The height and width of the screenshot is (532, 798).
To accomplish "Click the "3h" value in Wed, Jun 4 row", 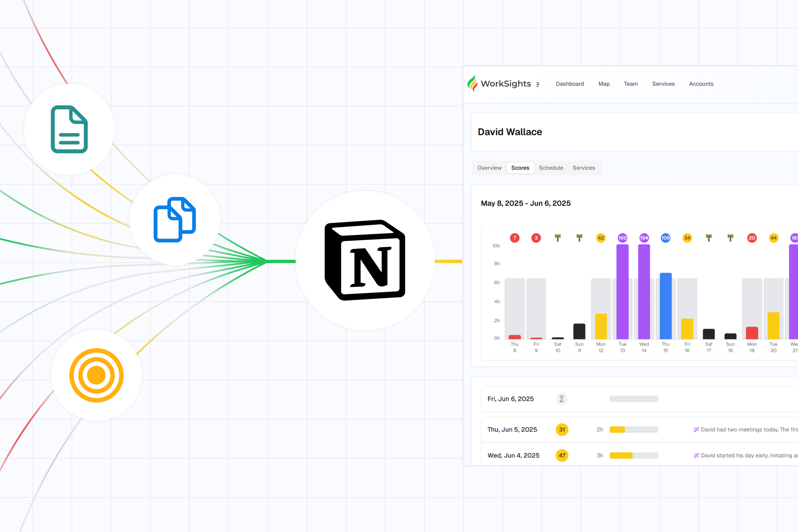I will coord(600,456).
